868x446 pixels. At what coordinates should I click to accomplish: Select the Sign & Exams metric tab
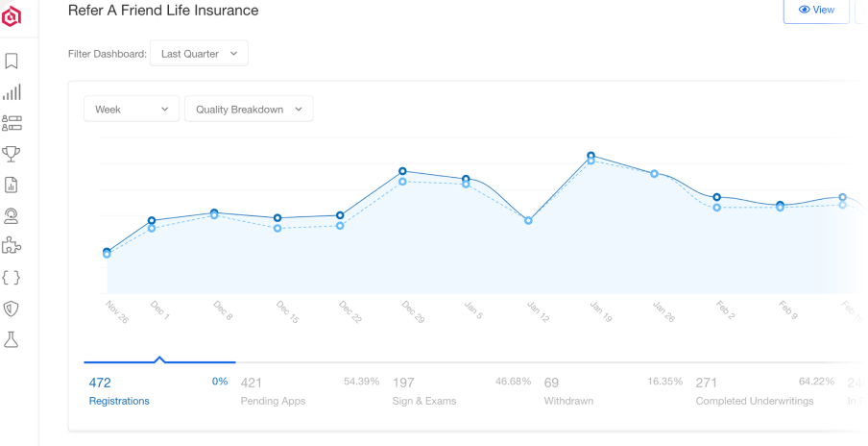[x=462, y=391]
